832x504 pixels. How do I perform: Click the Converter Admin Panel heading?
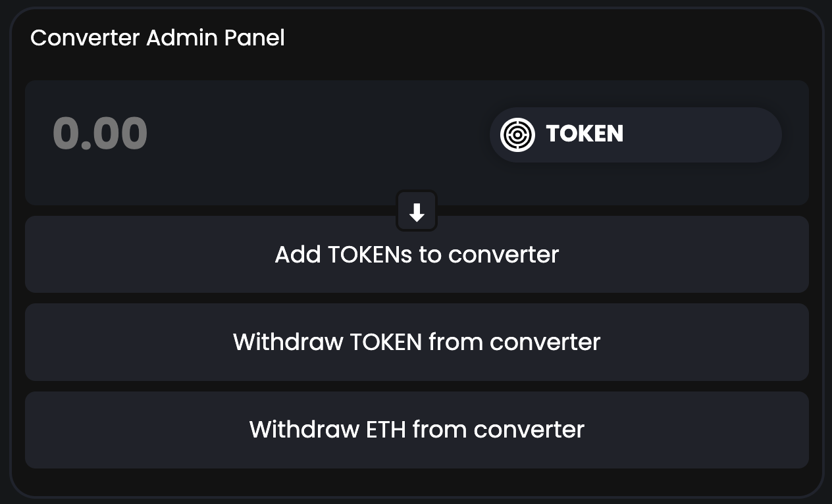tap(157, 38)
